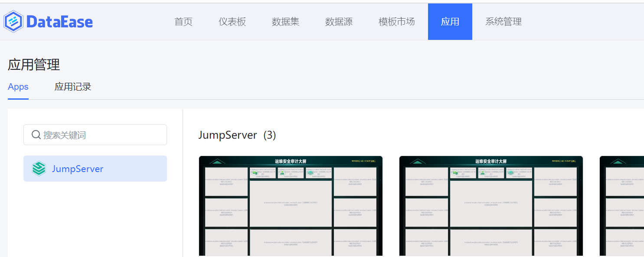The image size is (644, 257).
Task: Click the DataEase logo icon
Action: [13, 21]
